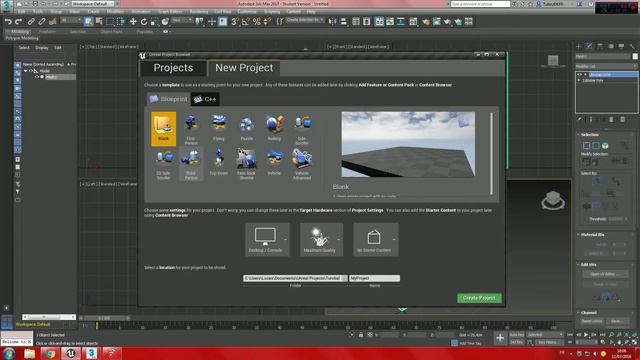
Task: Select the Rolling template
Action: click(x=274, y=129)
